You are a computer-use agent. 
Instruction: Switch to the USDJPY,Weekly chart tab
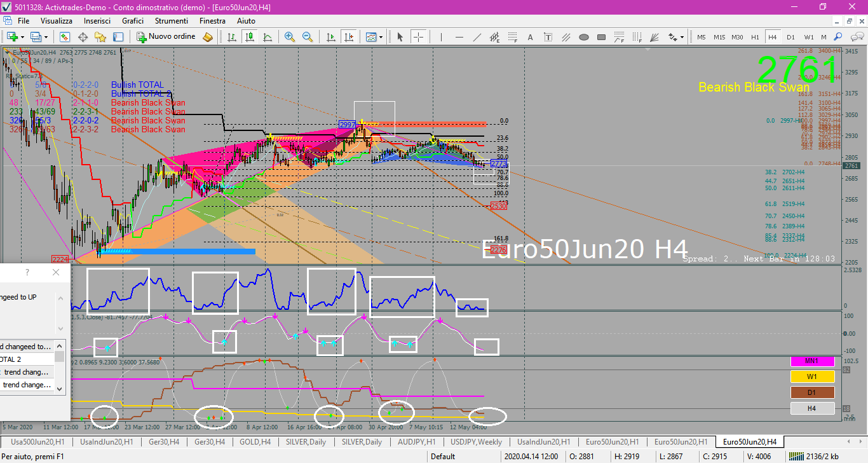[477, 441]
